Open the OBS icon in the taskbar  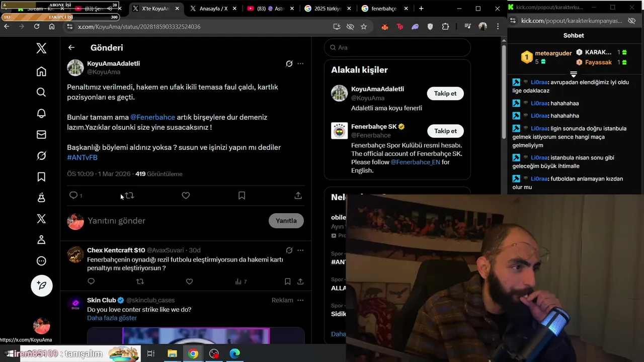pyautogui.click(x=214, y=354)
